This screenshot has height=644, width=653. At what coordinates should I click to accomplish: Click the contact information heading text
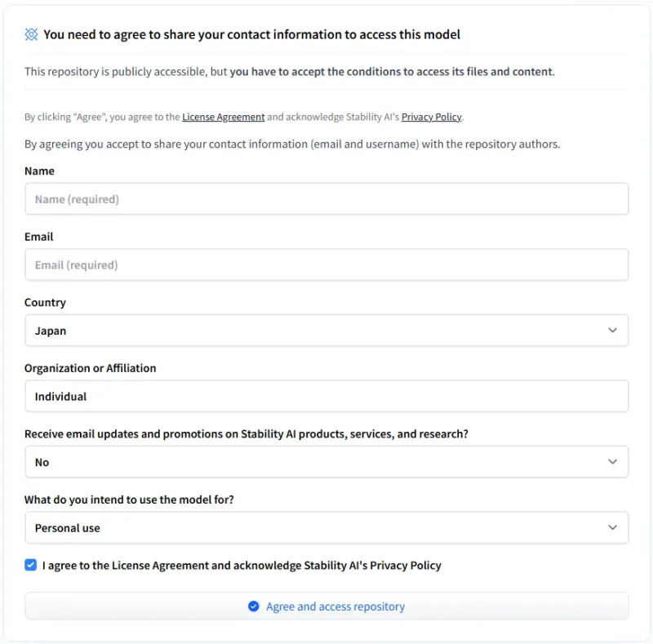click(x=251, y=34)
